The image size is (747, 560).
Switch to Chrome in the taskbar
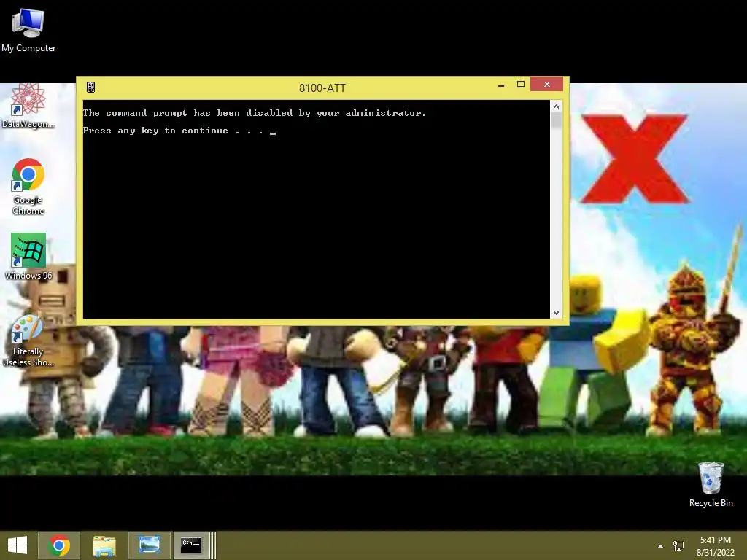click(59, 545)
